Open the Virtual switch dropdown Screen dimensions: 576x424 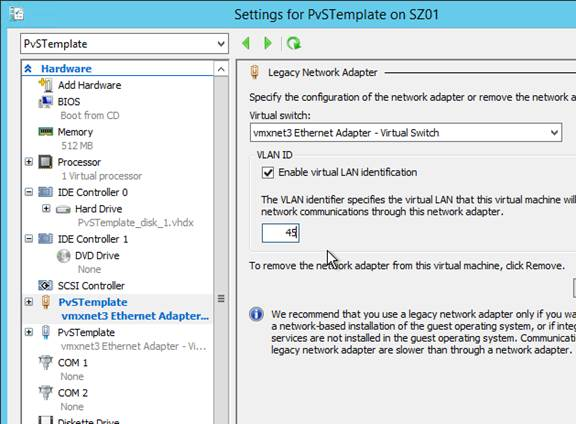pyautogui.click(x=406, y=133)
